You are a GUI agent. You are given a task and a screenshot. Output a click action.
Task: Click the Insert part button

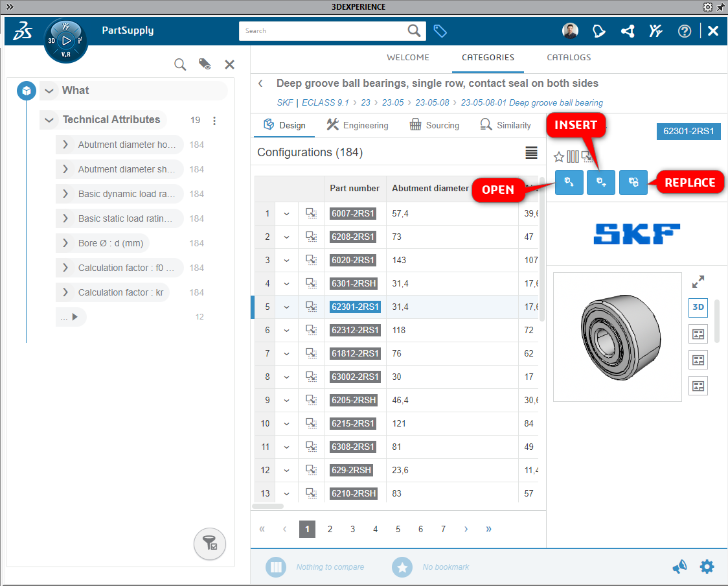click(601, 182)
